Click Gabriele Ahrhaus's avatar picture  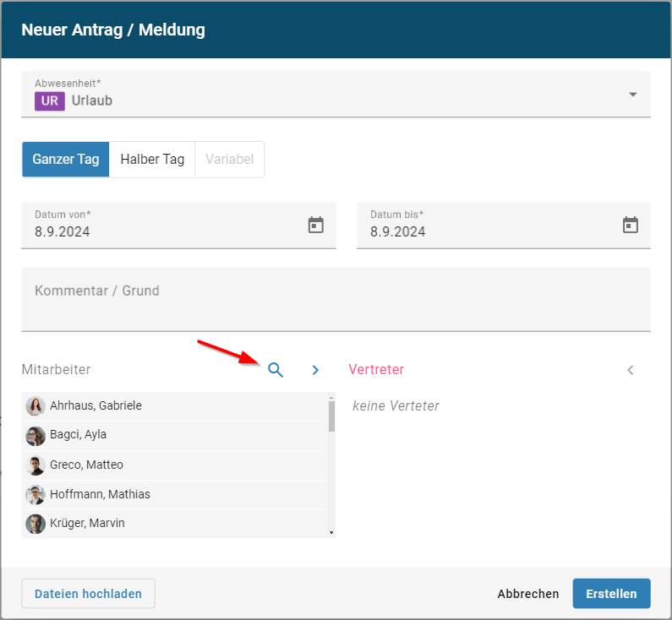point(36,406)
